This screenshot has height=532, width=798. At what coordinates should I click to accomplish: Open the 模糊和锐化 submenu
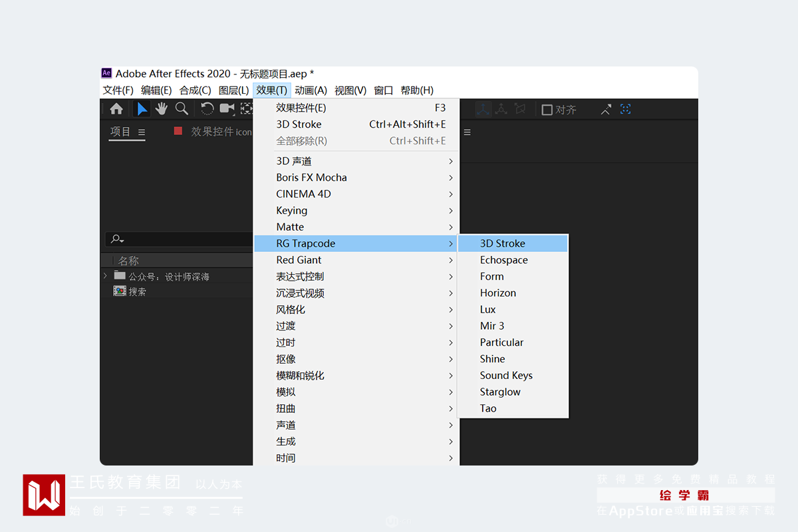point(356,376)
